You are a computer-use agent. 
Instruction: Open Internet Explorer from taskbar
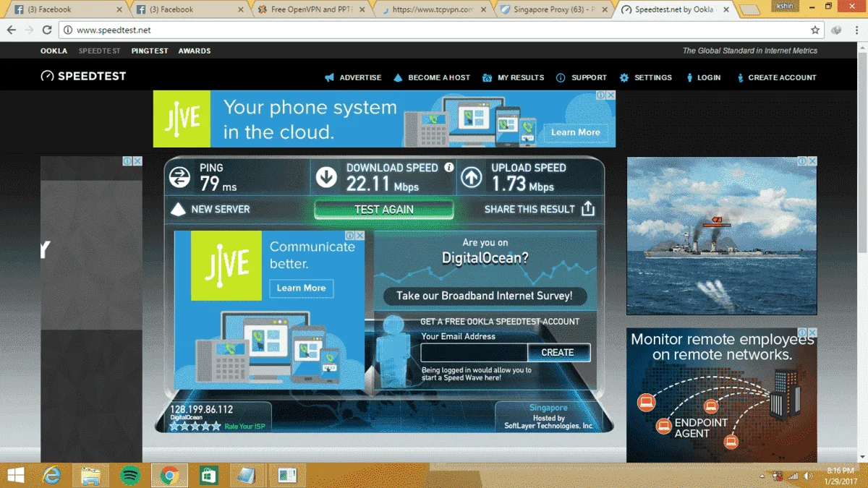click(52, 475)
